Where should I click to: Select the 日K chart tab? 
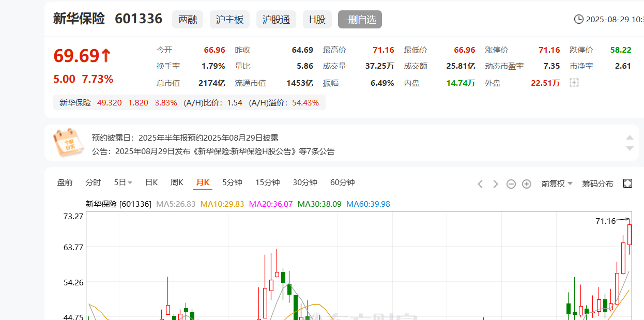151,182
